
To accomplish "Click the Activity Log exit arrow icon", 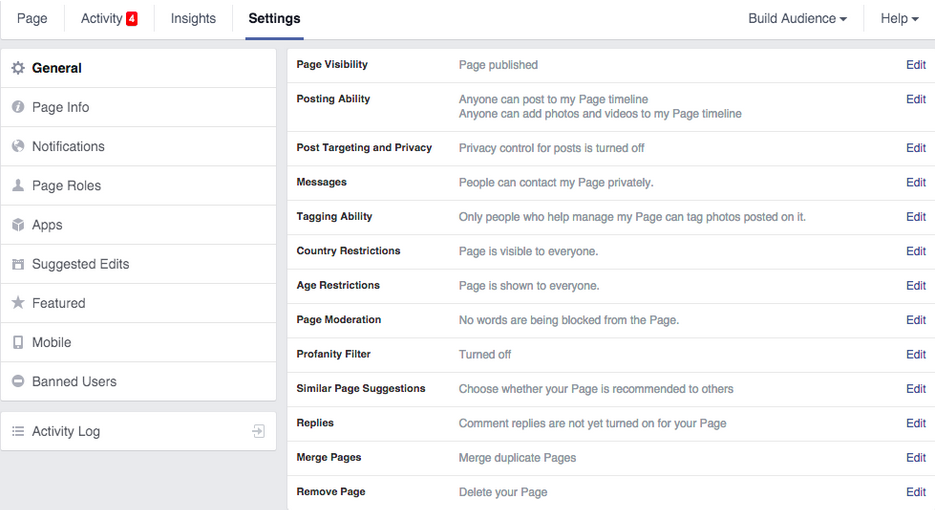I will [x=258, y=431].
